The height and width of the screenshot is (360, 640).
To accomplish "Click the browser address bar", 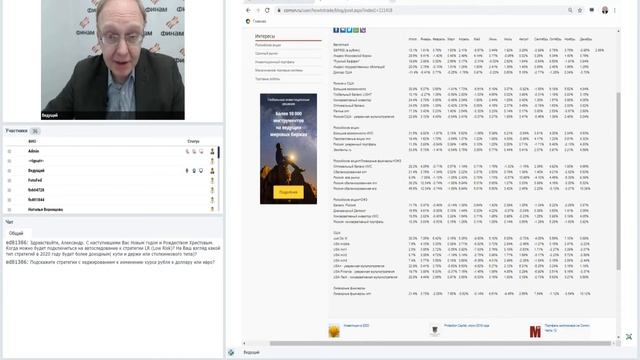I will tap(423, 10).
